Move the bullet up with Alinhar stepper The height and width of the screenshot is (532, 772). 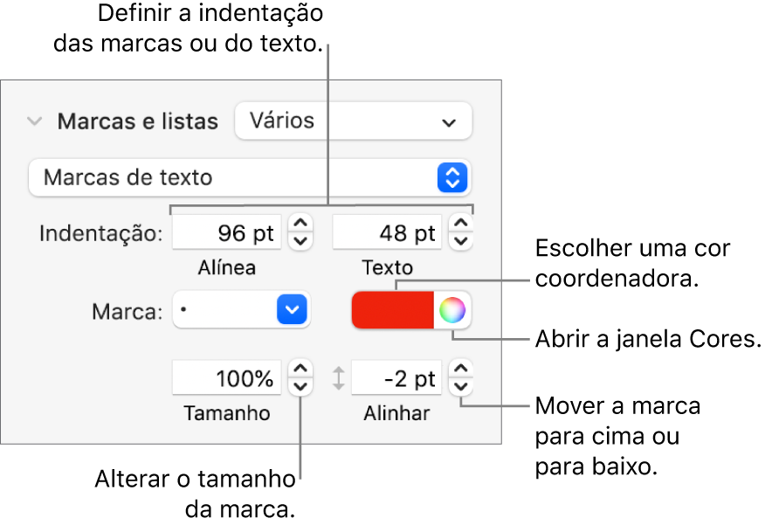tap(461, 370)
